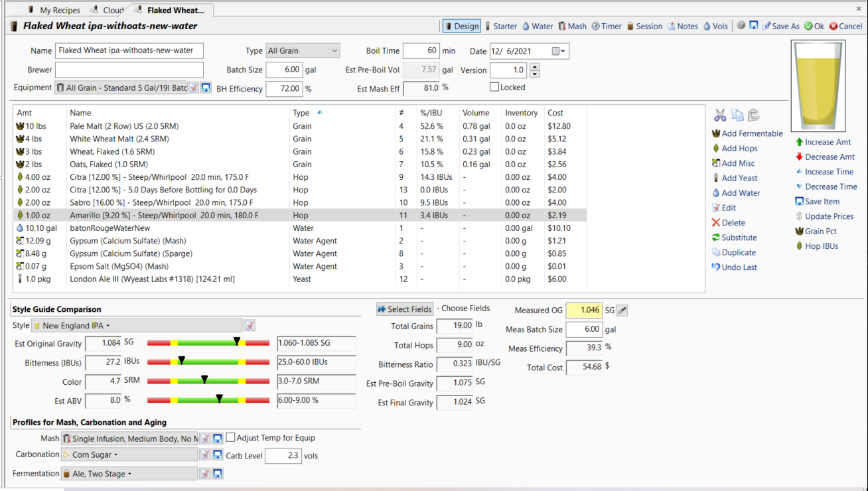Open the New England IPA style dropdown
The image size is (868, 491).
tap(137, 326)
